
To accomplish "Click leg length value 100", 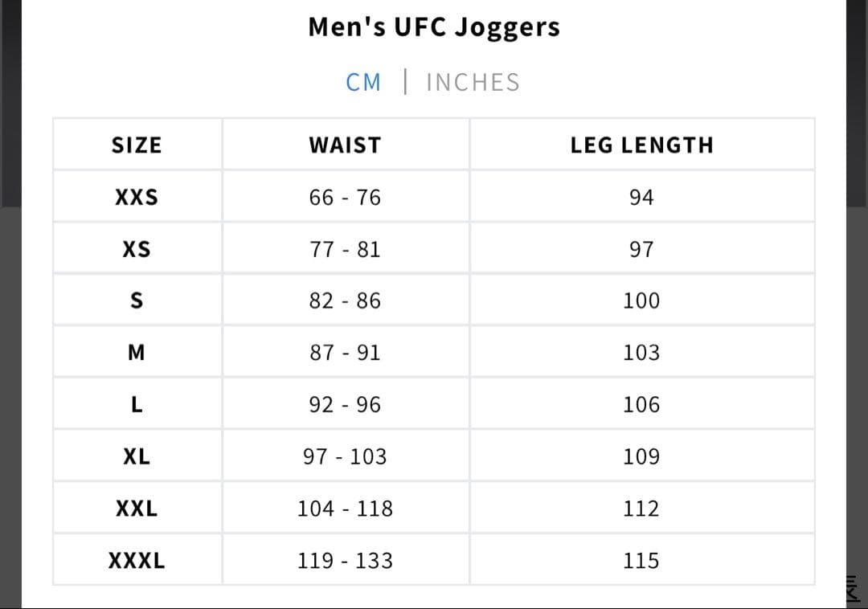I will tap(641, 301).
